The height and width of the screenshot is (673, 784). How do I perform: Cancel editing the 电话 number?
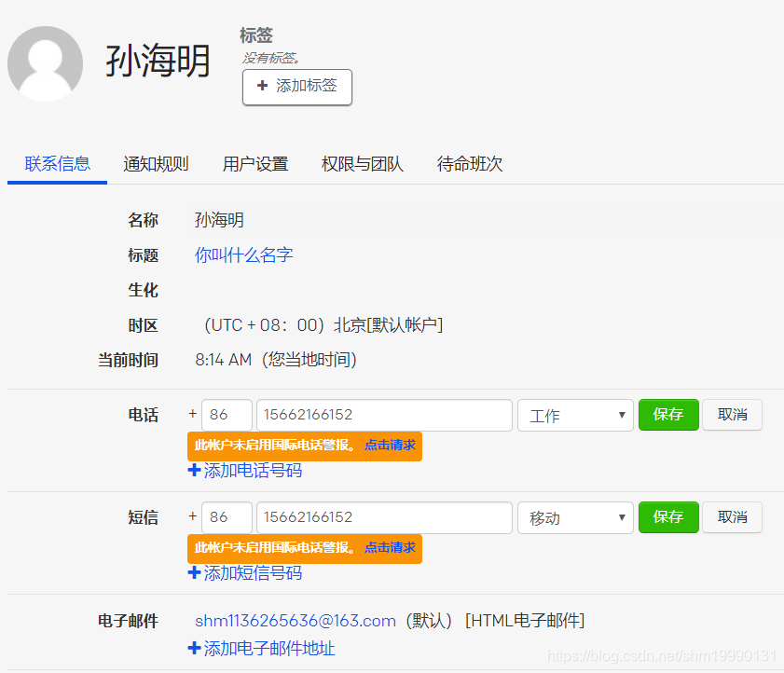coord(732,415)
